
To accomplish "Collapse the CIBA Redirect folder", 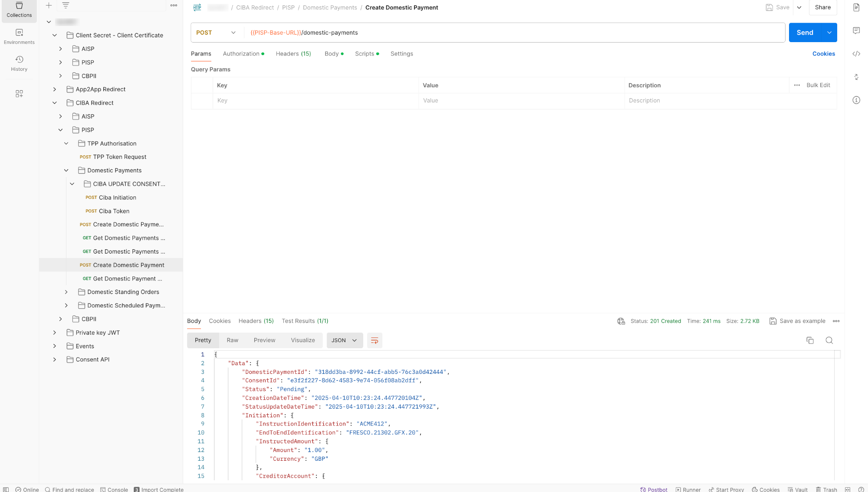I will [55, 103].
